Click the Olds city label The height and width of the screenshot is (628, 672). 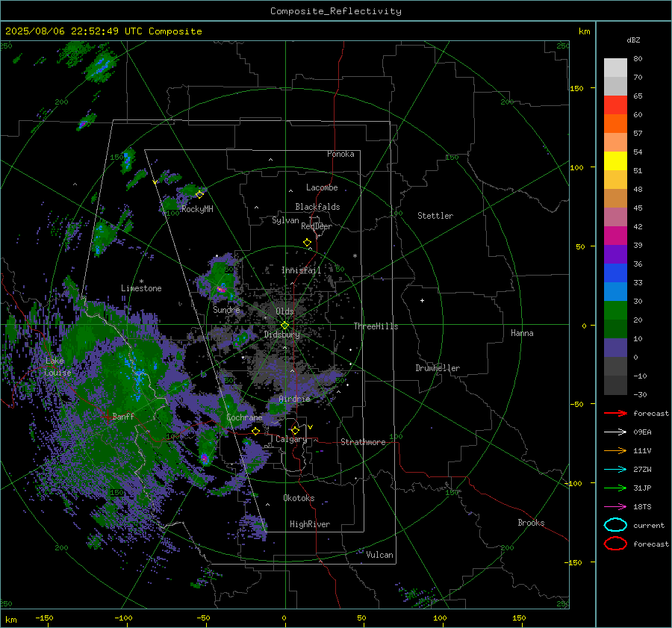[x=284, y=311]
